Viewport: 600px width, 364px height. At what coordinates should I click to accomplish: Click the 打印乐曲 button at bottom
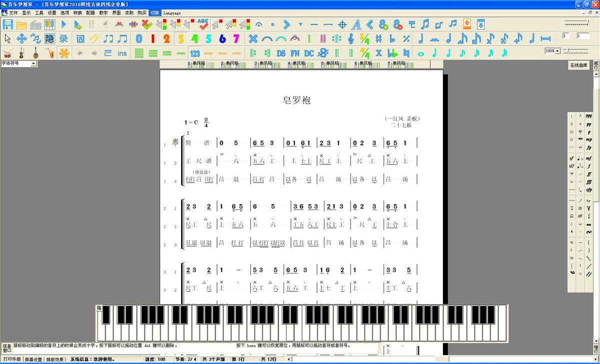[12, 359]
